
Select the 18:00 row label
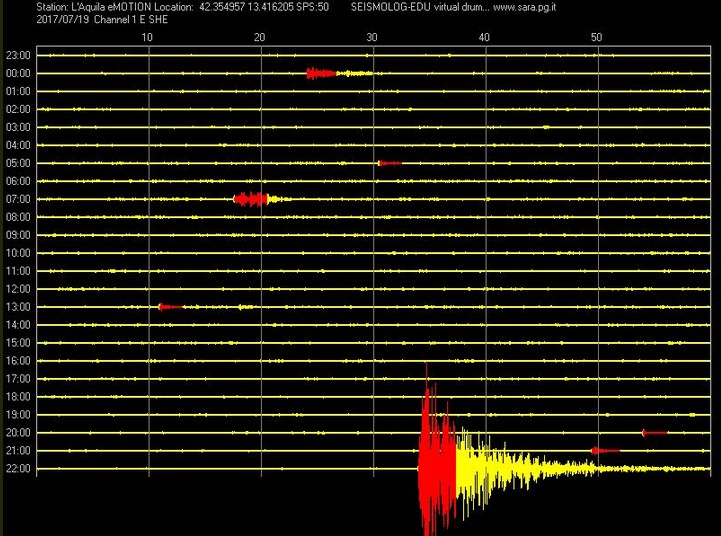click(x=18, y=397)
